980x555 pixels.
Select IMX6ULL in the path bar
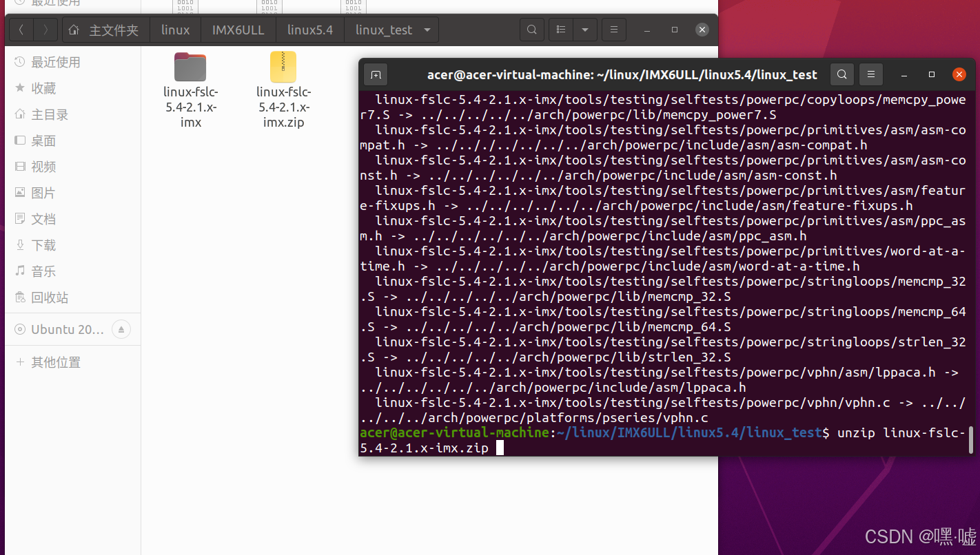coord(238,29)
